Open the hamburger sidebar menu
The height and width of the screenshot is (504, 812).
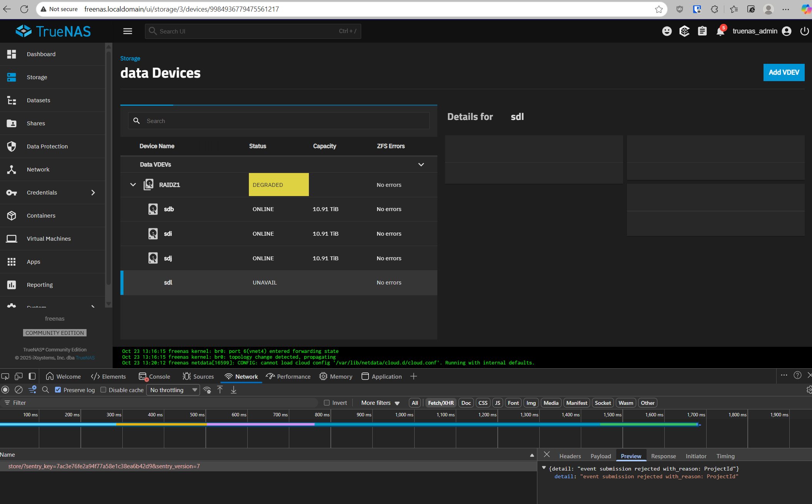pos(128,31)
